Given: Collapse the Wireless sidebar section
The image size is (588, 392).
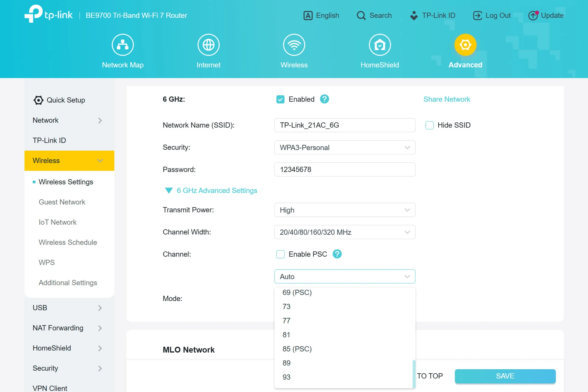Looking at the screenshot, I should point(69,161).
